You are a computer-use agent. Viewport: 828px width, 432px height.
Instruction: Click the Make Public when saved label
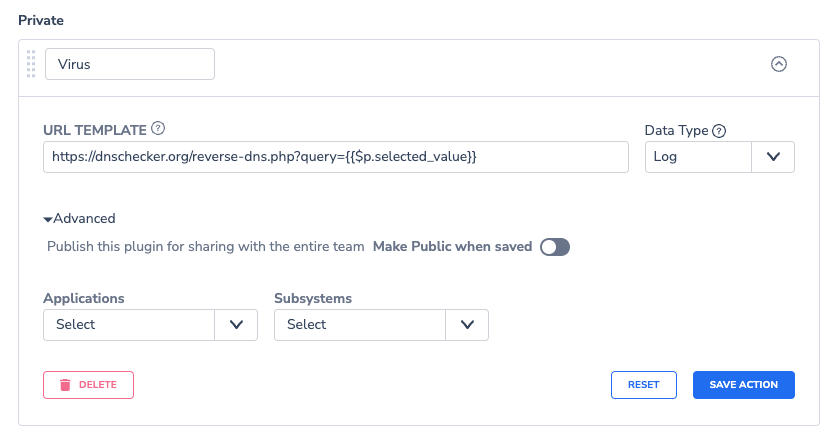pos(453,247)
